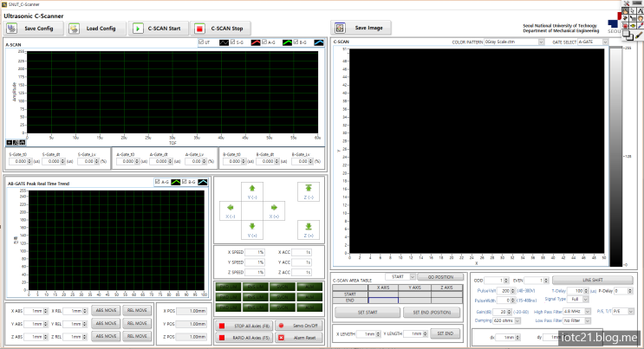
Task: Click the blue B-G plot icon in Peak Trend
Action: tap(203, 182)
